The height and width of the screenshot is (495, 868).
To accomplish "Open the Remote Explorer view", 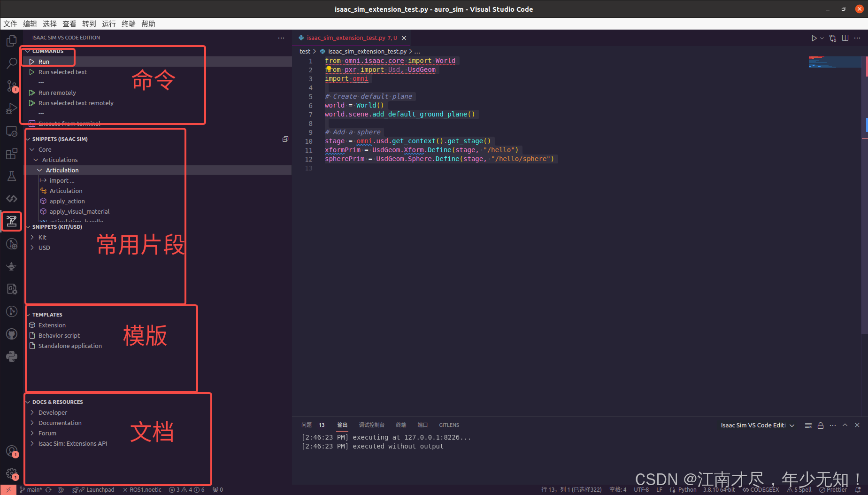I will [12, 131].
